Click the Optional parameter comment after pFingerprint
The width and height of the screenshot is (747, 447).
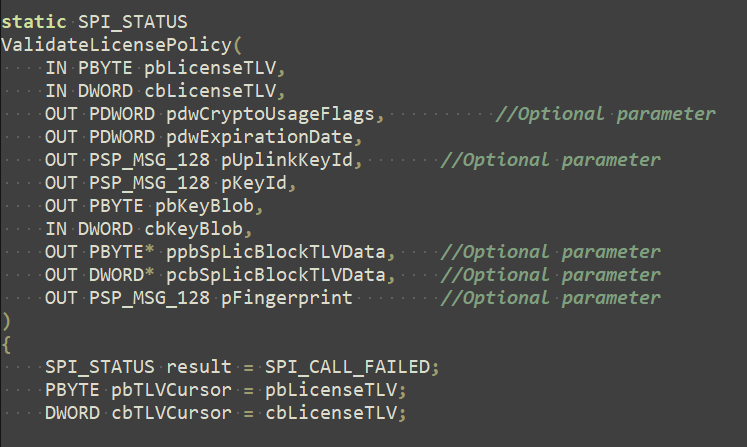point(550,297)
